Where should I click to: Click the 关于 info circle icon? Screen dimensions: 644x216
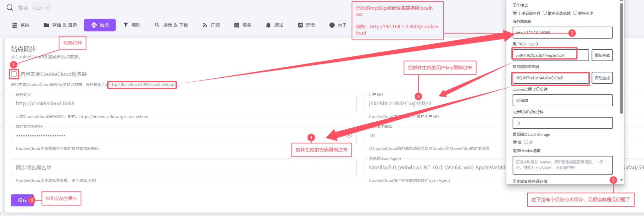(332, 25)
